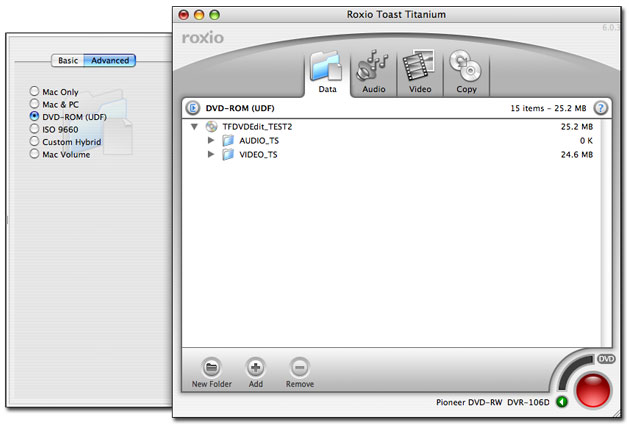629x427 pixels.
Task: Select the AUDIO_TS row name
Action: point(259,141)
